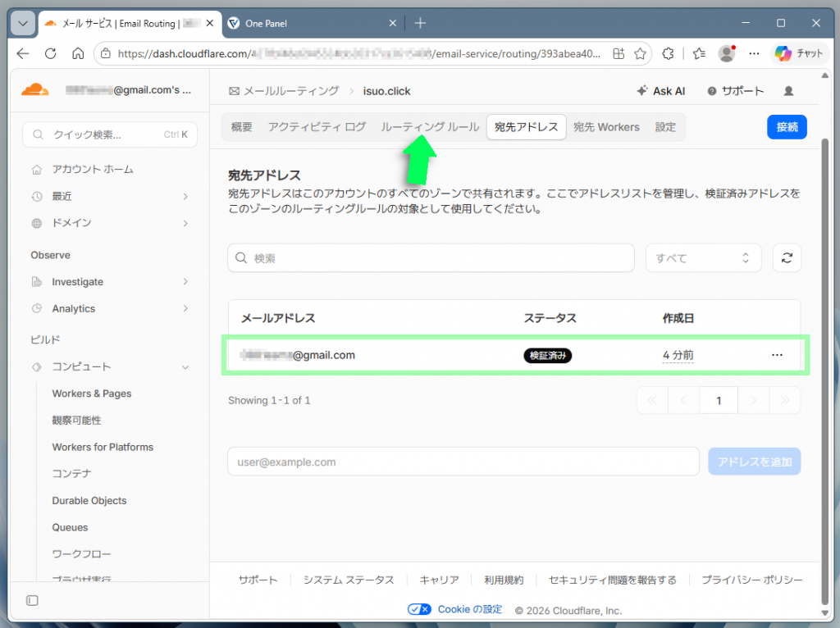This screenshot has width=840, height=628.
Task: Add page to favorites star icon
Action: tap(640, 53)
